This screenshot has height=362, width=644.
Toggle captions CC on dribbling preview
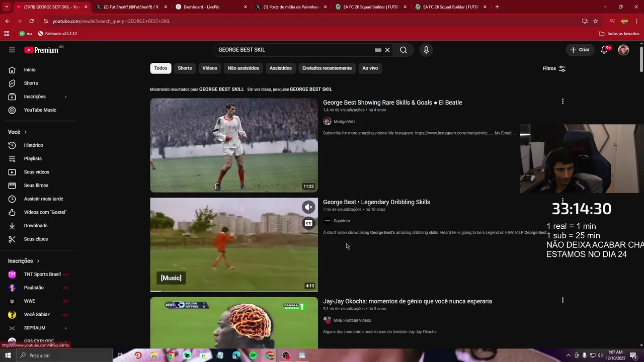pos(308,223)
